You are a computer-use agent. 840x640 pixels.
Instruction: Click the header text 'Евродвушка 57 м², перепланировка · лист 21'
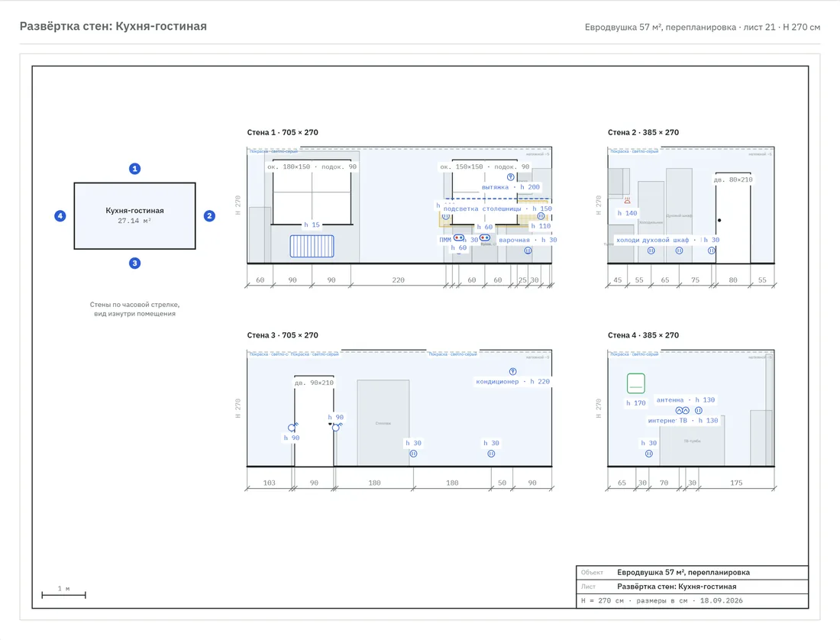(x=680, y=27)
